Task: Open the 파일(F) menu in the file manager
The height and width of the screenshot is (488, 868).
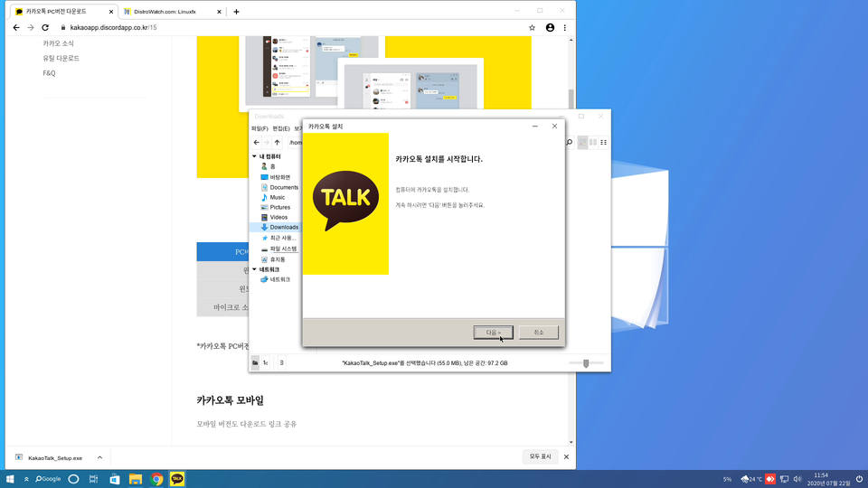Action: tap(259, 128)
